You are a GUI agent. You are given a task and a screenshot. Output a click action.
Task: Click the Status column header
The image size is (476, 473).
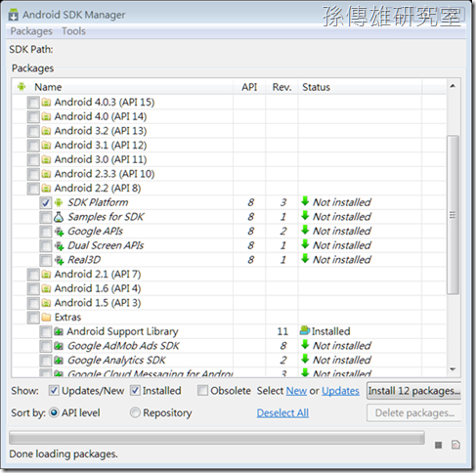coord(360,87)
